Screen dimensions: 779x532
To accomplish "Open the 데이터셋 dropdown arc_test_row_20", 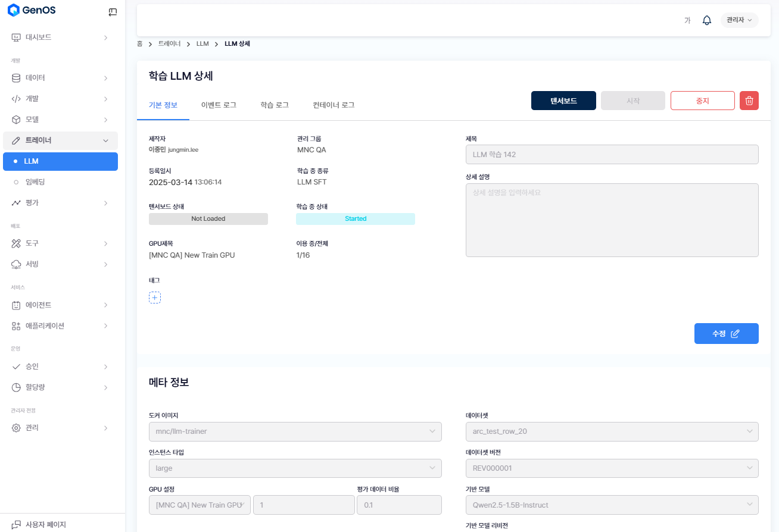I will pos(612,431).
